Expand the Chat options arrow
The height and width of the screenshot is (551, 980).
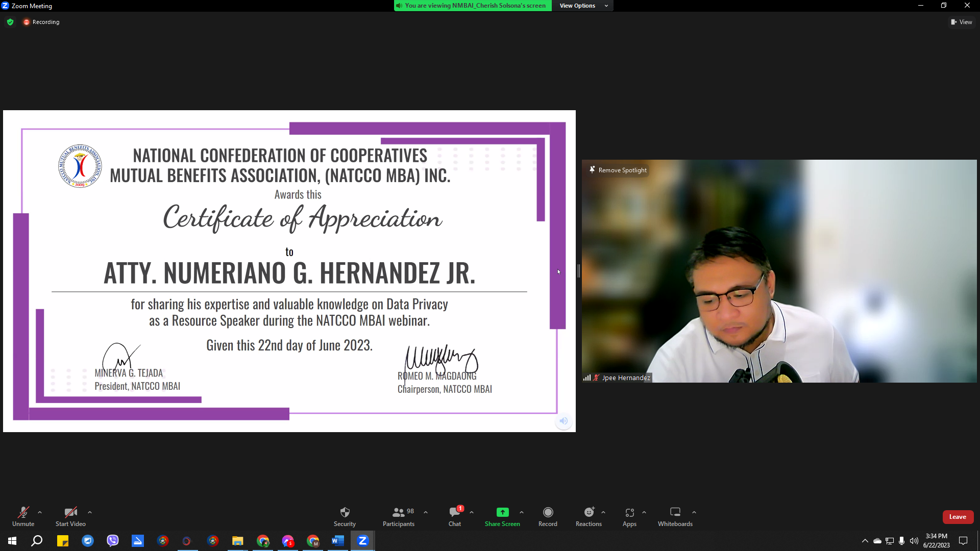tap(472, 512)
